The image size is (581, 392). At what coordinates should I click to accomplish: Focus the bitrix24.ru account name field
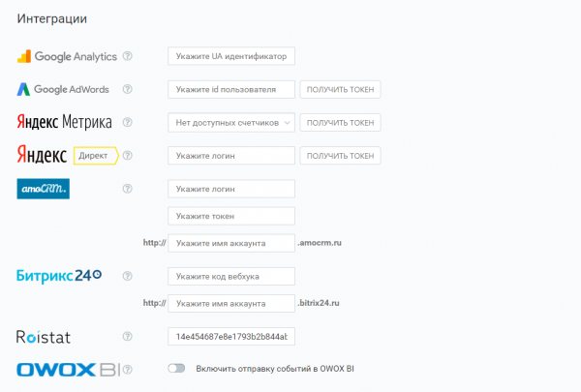[231, 304]
